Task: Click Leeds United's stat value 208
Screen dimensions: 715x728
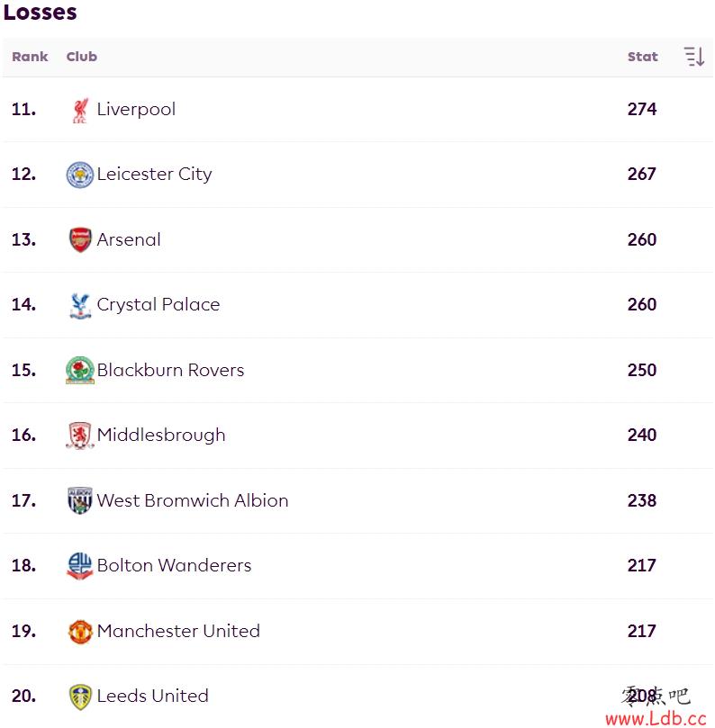Action: 642,696
